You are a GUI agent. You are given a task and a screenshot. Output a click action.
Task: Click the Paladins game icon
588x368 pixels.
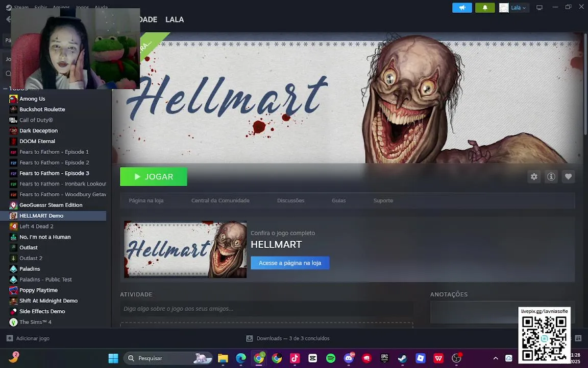pyautogui.click(x=13, y=269)
